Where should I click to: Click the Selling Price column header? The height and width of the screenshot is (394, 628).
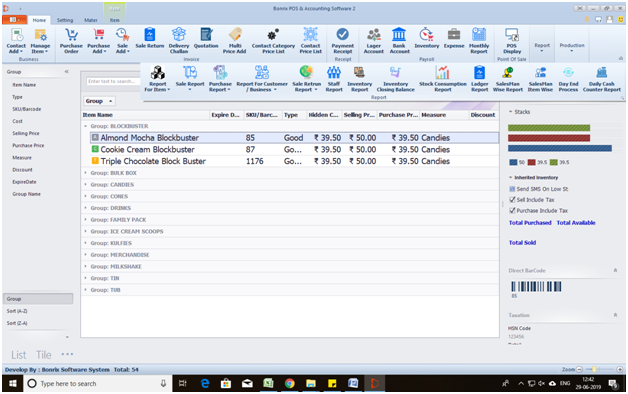click(x=359, y=115)
